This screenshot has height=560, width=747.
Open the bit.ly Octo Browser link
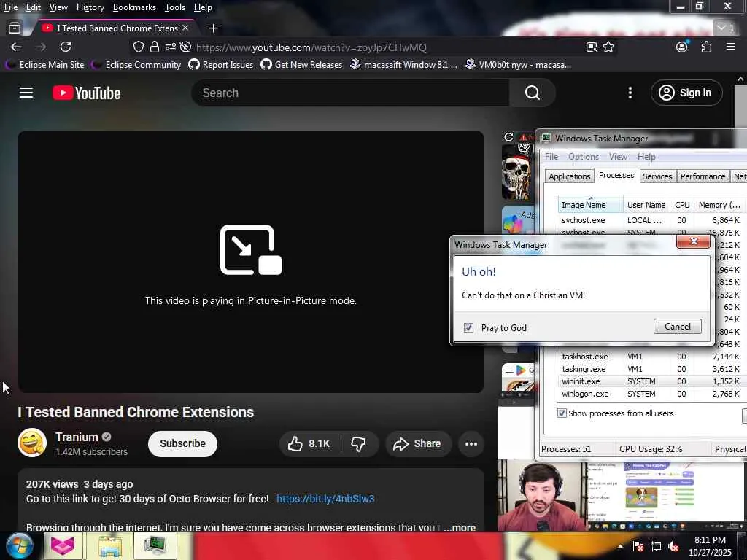point(325,499)
